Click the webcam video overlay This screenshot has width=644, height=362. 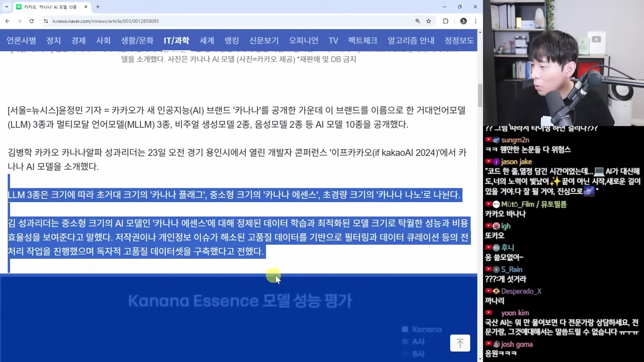coord(563,63)
